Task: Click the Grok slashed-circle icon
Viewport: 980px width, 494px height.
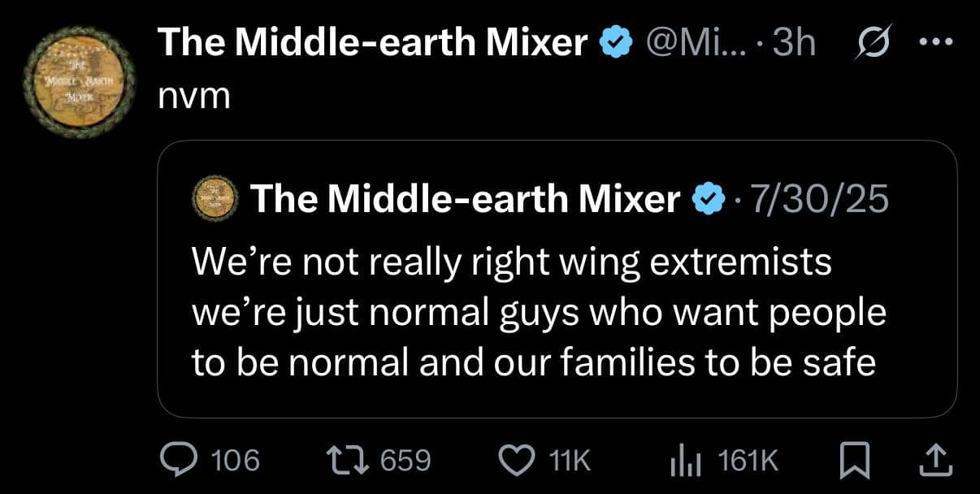Action: [x=875, y=42]
